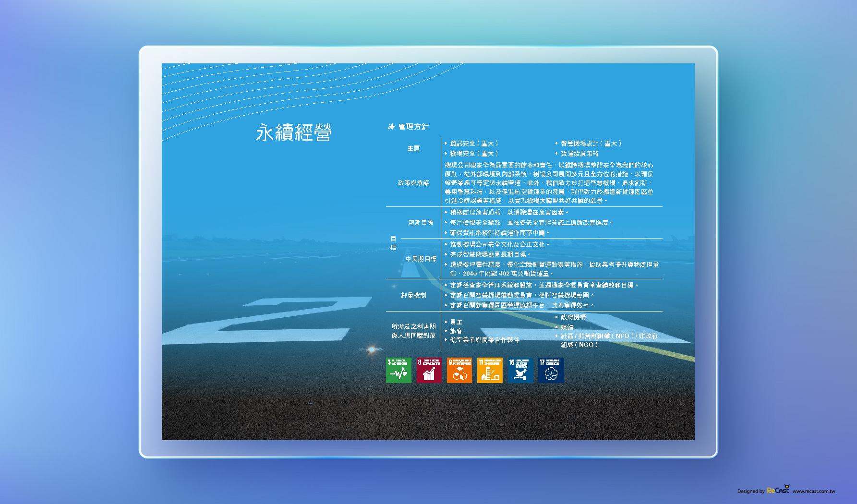The height and width of the screenshot is (504, 857).
Task: Click the 中長期目標 row label
Action: [x=421, y=259]
